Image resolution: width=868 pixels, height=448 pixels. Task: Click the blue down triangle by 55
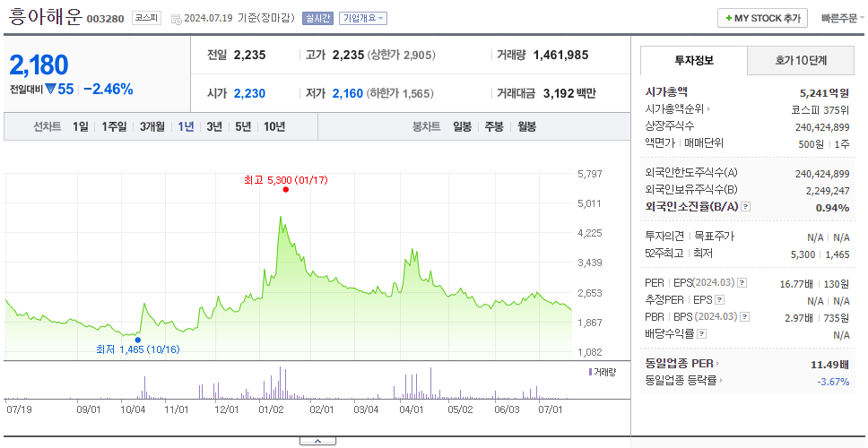coord(51,89)
